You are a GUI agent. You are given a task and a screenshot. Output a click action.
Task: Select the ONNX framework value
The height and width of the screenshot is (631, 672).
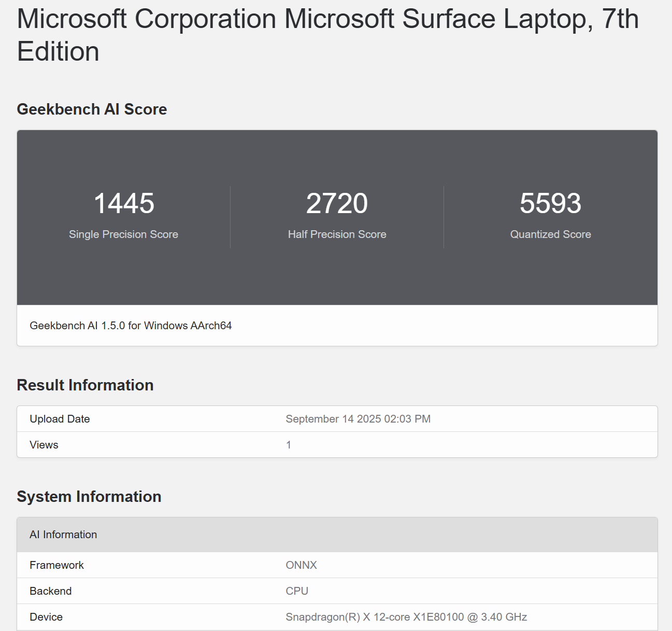click(301, 565)
